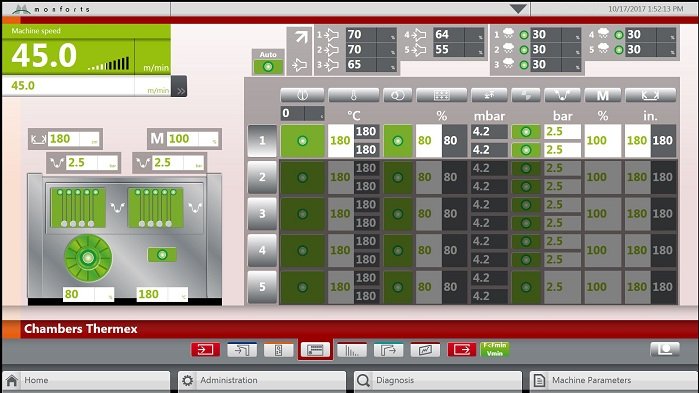Click the user login icon at bottom right

tap(665, 349)
